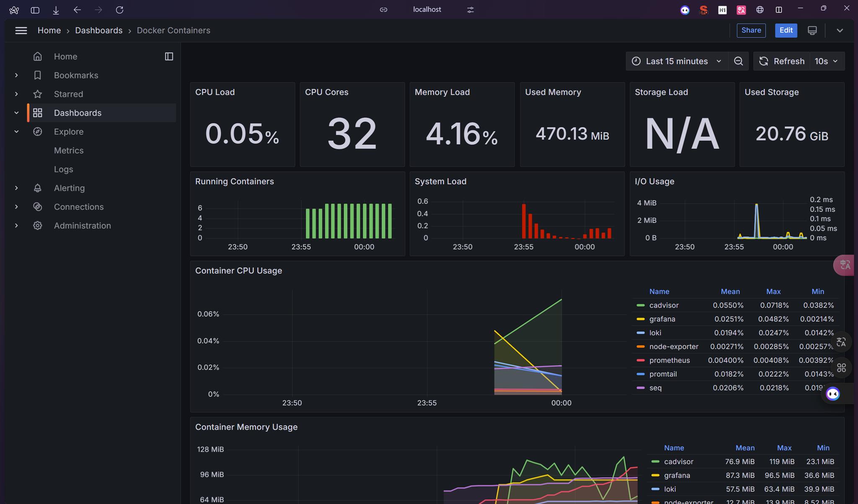Click the Edit dashboard button
858x504 pixels.
(x=786, y=30)
